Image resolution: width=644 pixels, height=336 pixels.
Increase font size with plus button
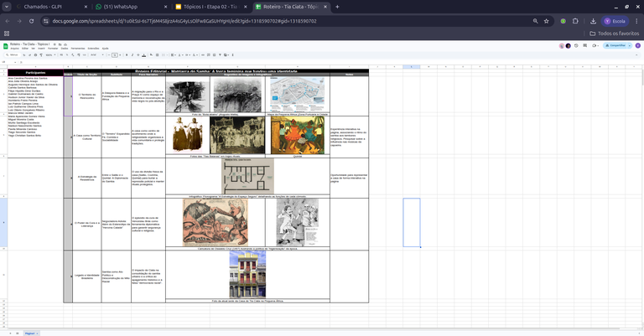(121, 55)
